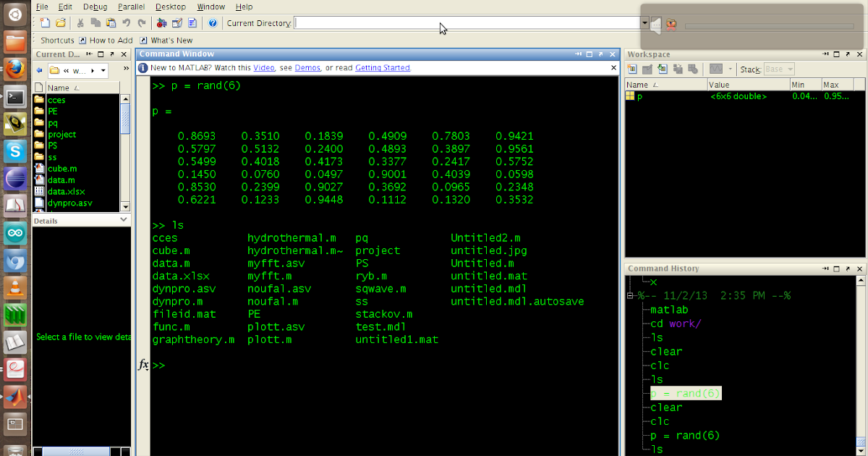The image size is (868, 456).
Task: Open Arduino IDE from the launcher
Action: pos(16,234)
